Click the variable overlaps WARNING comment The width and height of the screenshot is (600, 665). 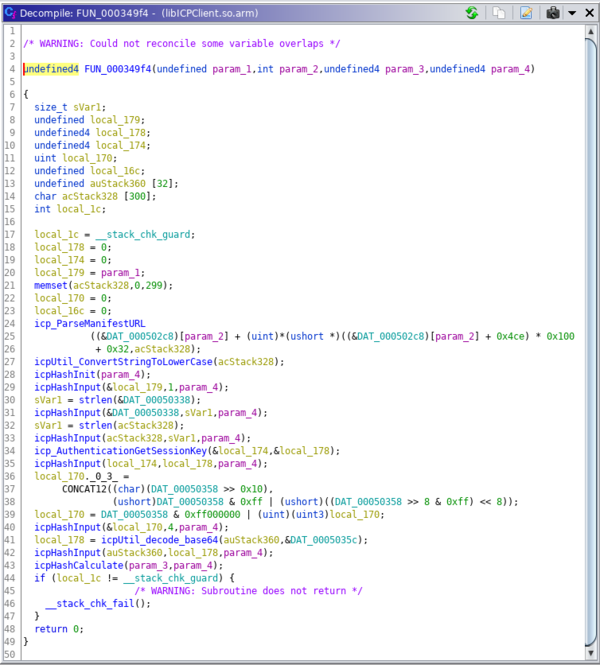[x=181, y=44]
